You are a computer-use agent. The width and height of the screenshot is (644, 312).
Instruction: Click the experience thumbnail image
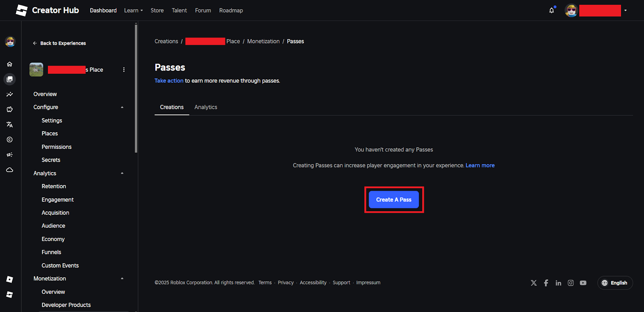tap(36, 70)
